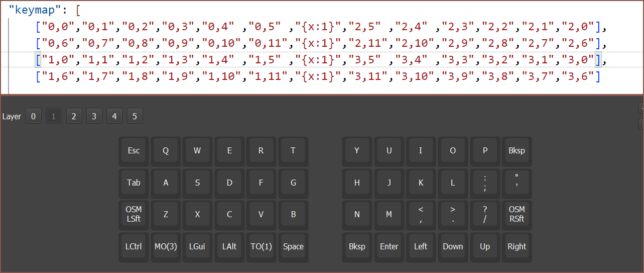
Task: Select layer 0 button
Action: click(x=34, y=117)
